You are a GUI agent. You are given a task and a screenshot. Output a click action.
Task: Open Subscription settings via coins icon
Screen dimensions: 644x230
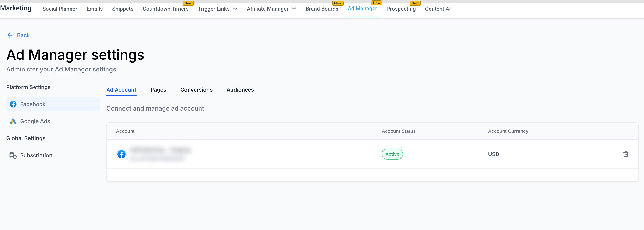tap(13, 155)
